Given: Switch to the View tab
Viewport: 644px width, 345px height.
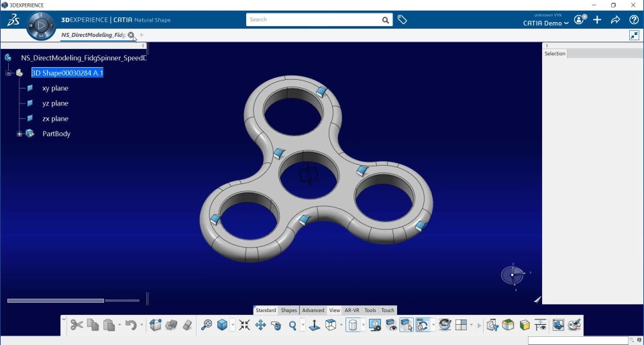Looking at the screenshot, I should click(335, 311).
